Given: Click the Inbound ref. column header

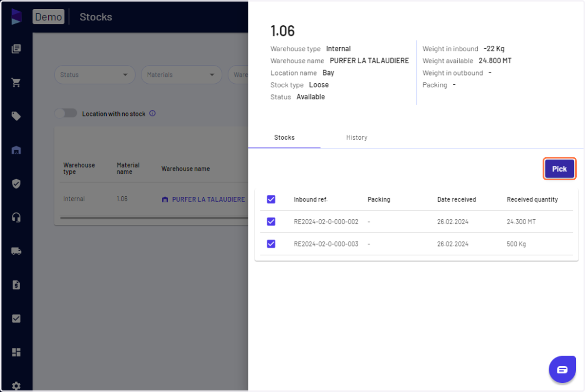Looking at the screenshot, I should pos(311,200).
